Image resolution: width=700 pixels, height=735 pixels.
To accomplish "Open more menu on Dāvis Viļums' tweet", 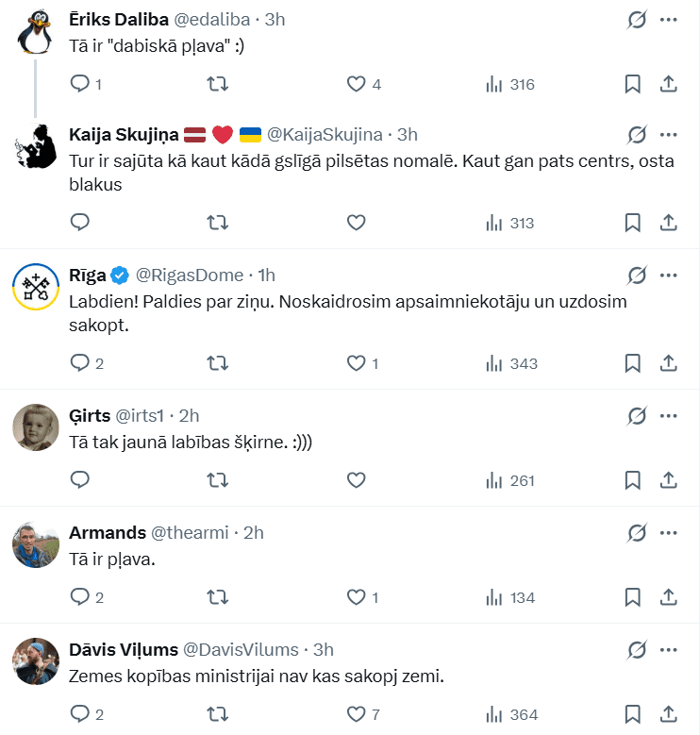I will 668,649.
